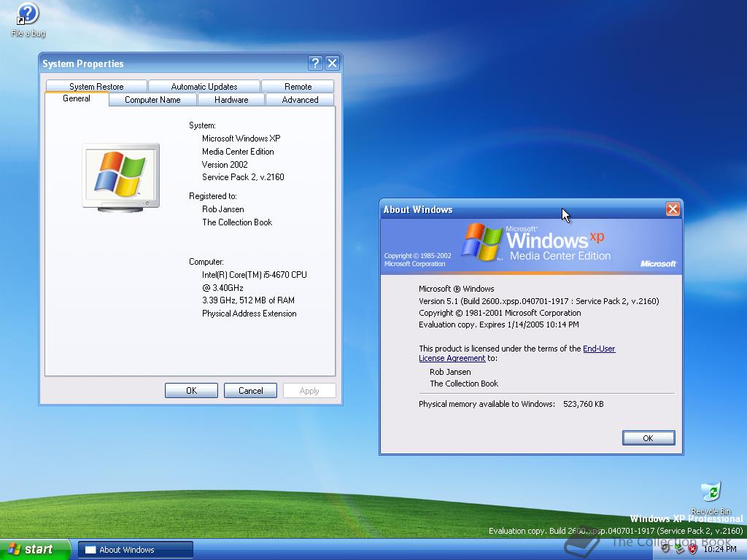
Task: Click the greyed-out Apply button
Action: click(309, 391)
